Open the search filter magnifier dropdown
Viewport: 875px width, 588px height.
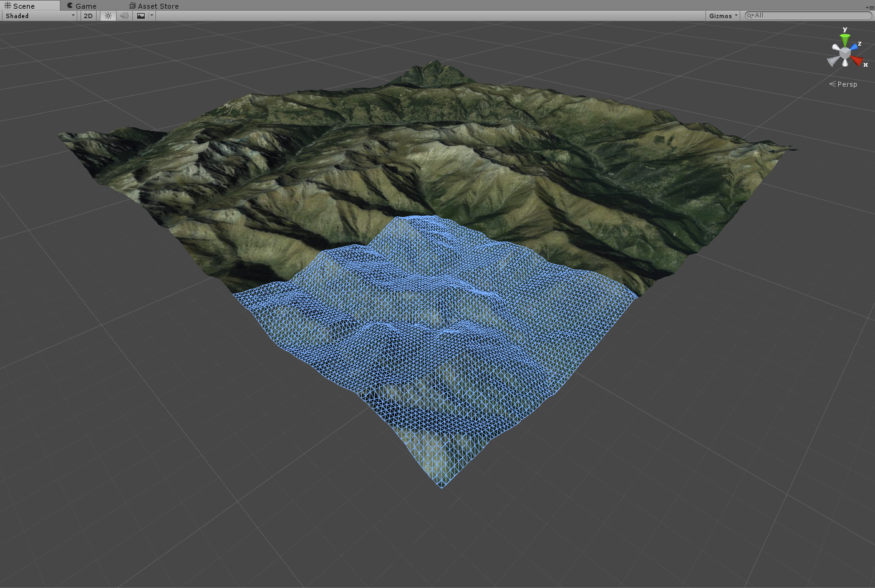tap(750, 16)
